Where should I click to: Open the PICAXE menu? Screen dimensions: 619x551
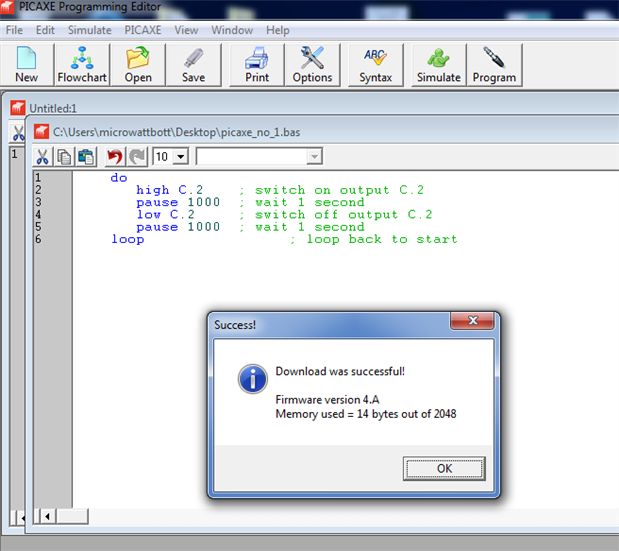click(143, 30)
